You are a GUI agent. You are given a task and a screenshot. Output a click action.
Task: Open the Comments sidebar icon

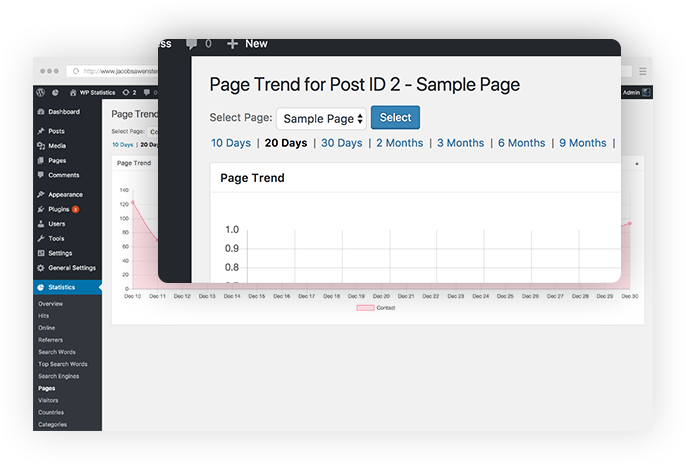pyautogui.click(x=41, y=175)
